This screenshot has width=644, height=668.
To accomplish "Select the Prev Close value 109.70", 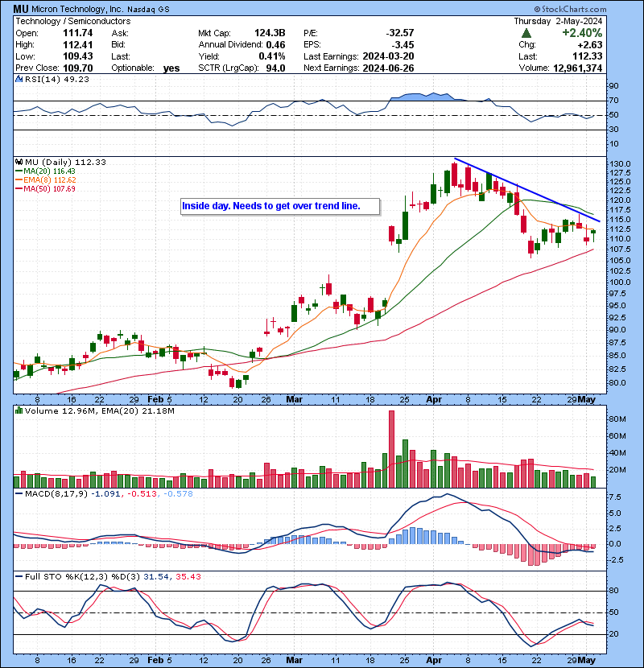I will [78, 68].
